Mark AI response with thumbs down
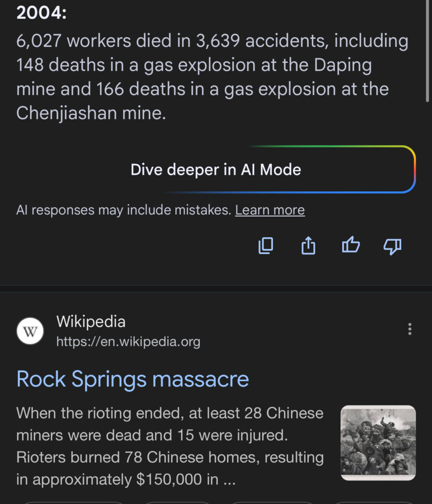Screen dimensions: 432x504 click(392, 246)
